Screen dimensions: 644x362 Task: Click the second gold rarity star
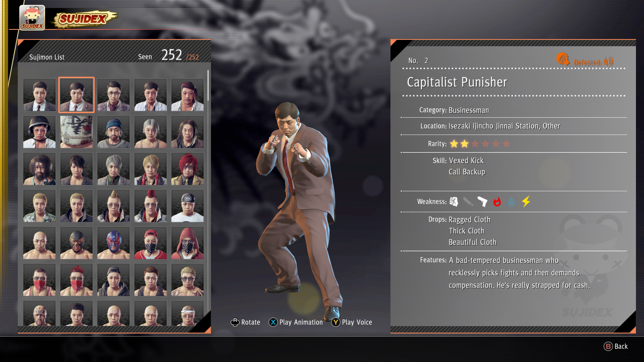[465, 144]
